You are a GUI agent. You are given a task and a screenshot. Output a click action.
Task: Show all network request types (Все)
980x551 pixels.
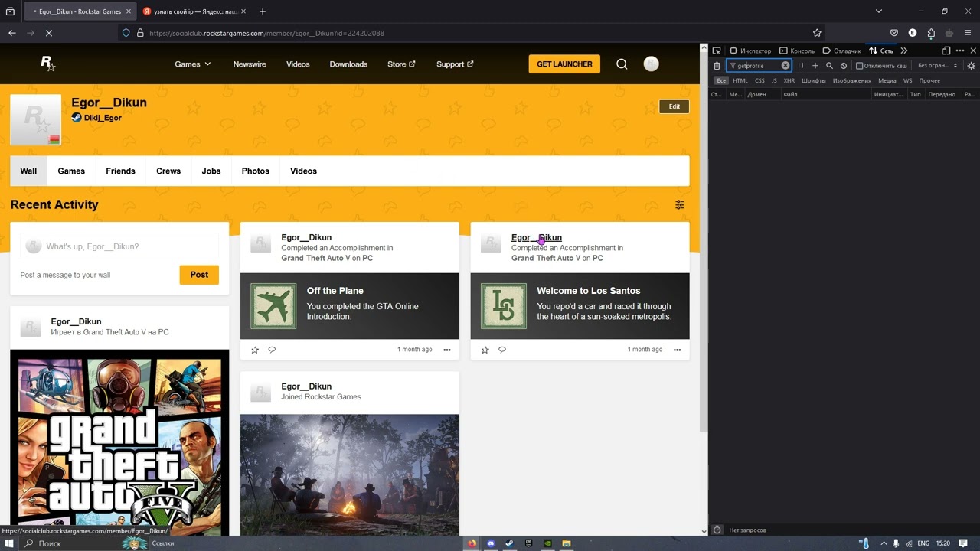click(x=721, y=80)
